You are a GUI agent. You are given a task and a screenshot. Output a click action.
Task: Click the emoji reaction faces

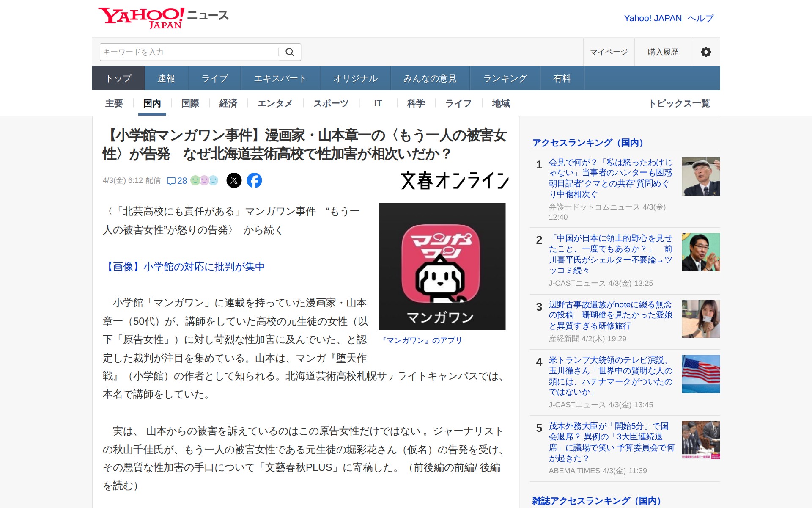click(204, 180)
